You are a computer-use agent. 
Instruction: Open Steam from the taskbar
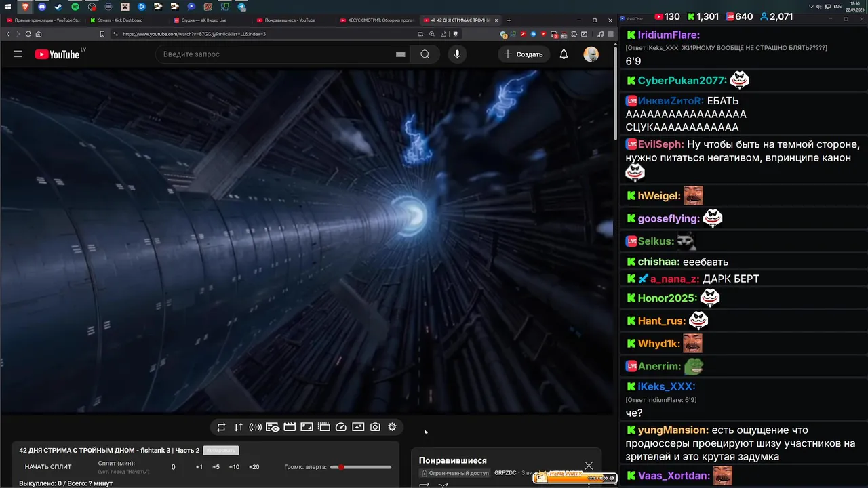[x=58, y=7]
